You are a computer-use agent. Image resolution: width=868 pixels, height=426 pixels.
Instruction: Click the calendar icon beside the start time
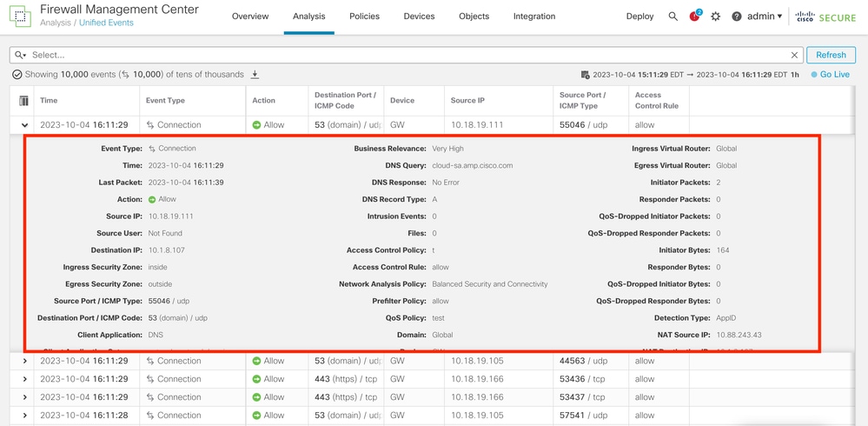586,75
